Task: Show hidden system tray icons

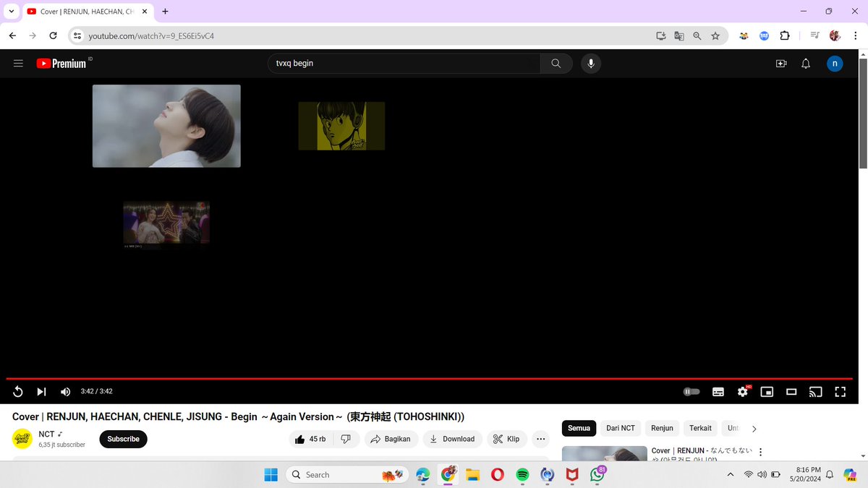Action: 730,474
